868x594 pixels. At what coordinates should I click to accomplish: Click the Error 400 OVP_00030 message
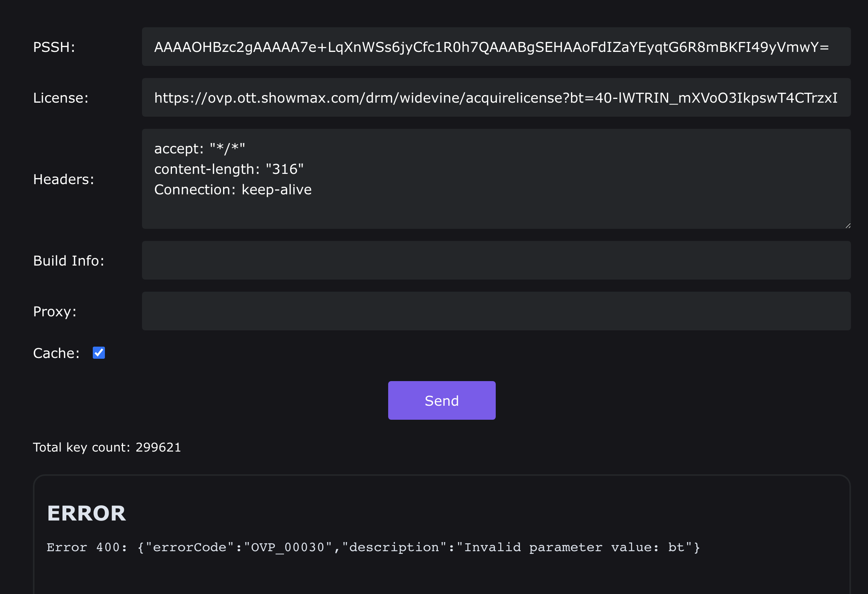coord(373,547)
